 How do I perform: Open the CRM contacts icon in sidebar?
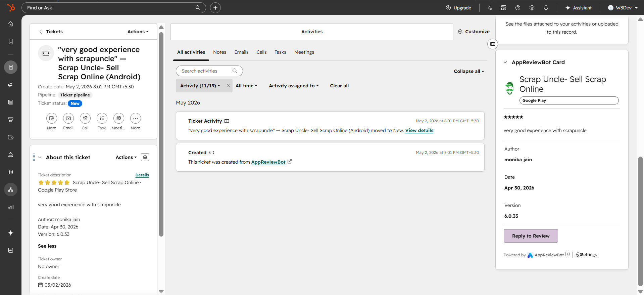[x=11, y=67]
